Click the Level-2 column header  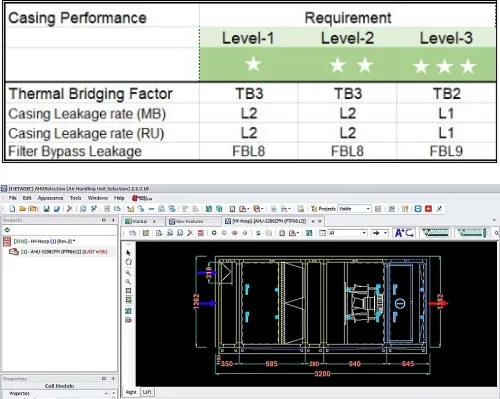pyautogui.click(x=347, y=38)
